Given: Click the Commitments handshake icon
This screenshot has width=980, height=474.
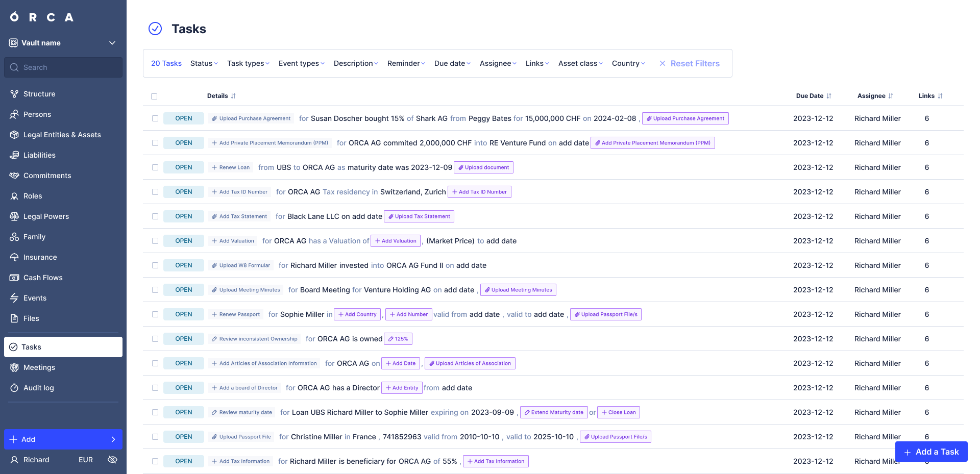Looking at the screenshot, I should [x=14, y=176].
